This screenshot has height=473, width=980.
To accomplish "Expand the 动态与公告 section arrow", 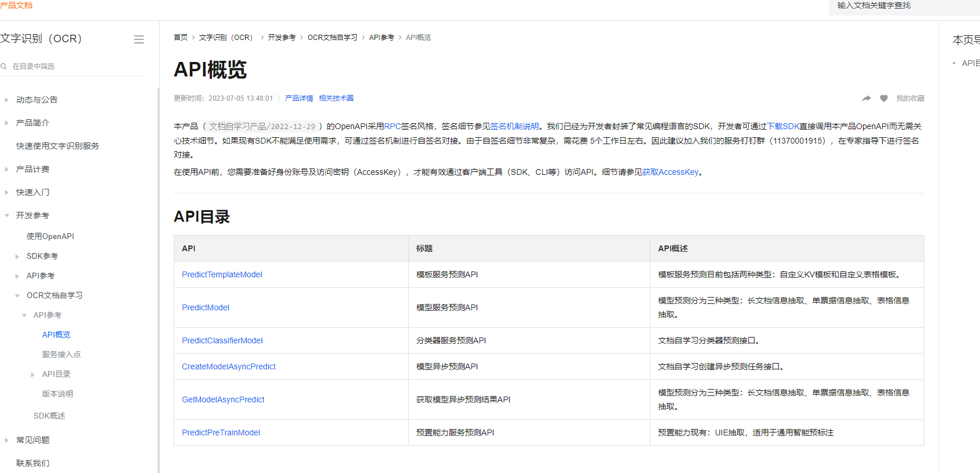I will pos(6,100).
